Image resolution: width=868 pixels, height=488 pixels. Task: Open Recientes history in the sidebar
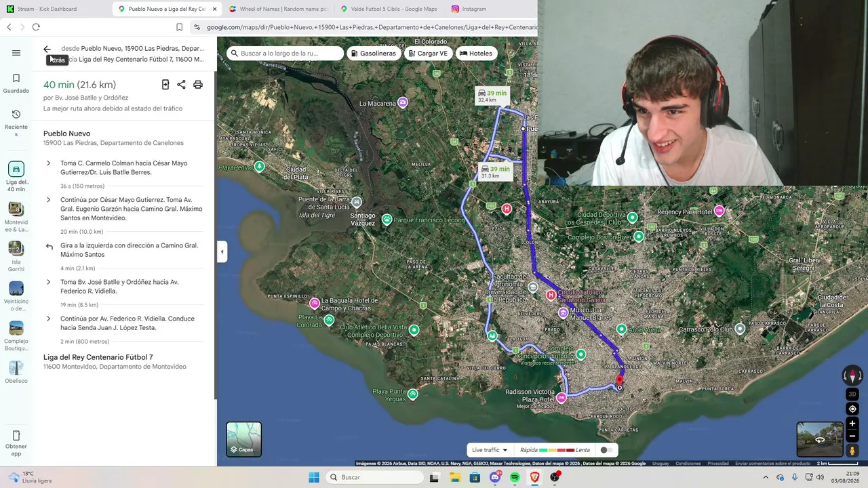tap(16, 123)
